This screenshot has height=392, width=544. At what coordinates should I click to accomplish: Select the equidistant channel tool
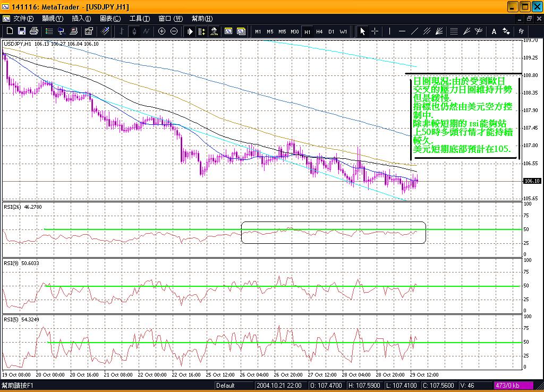427,31
